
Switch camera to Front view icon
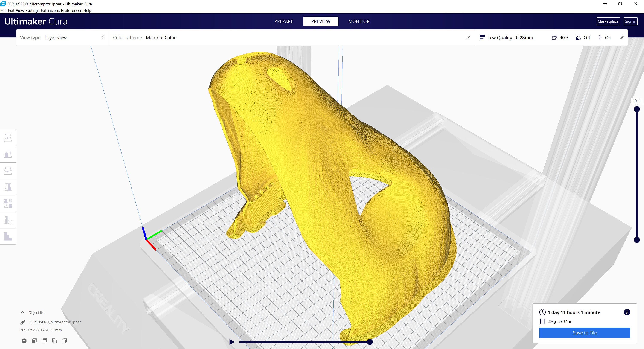34,341
